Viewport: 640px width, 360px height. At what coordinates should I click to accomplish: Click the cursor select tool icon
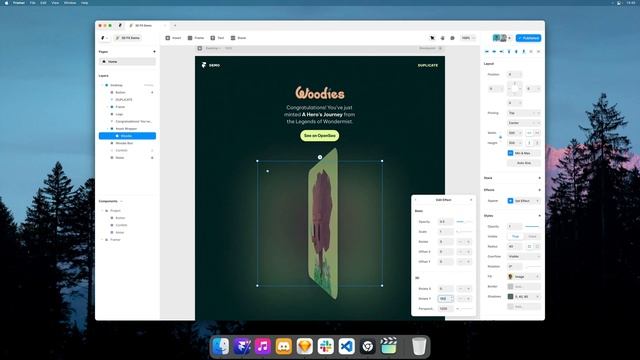tap(432, 38)
